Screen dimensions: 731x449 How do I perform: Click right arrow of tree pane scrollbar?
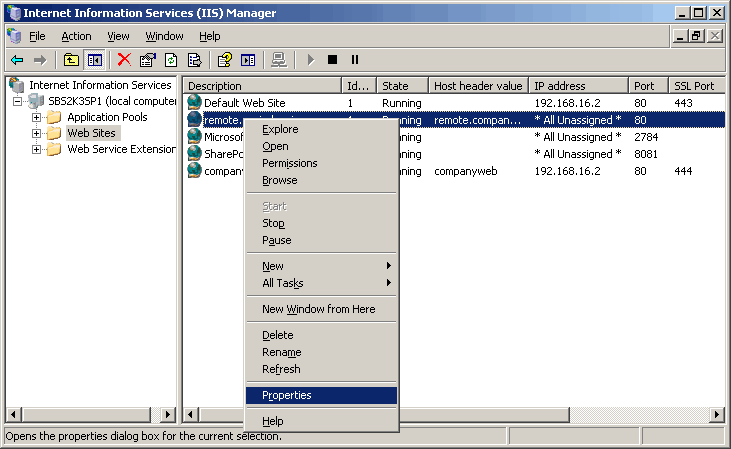167,414
